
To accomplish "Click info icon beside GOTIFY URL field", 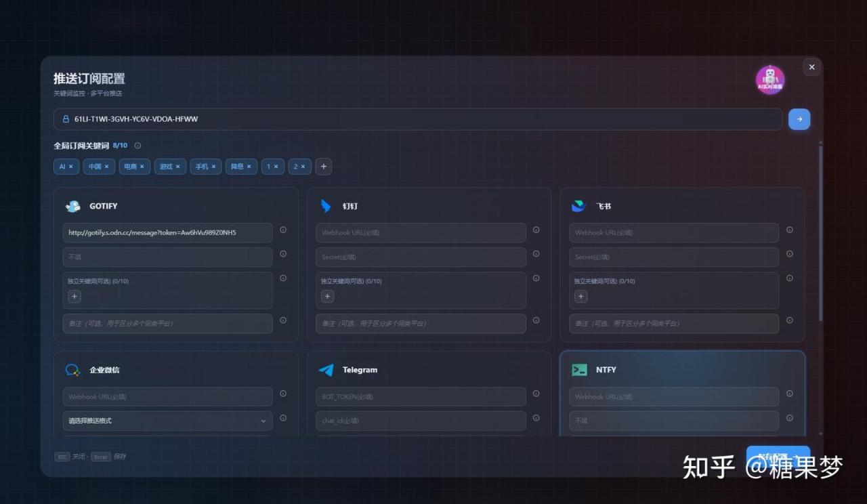I will coord(283,230).
